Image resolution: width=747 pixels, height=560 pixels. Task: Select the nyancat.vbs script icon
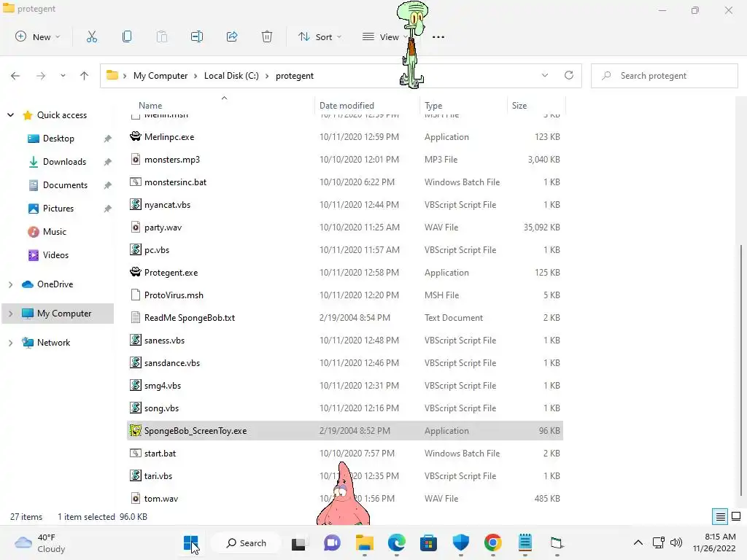tap(136, 204)
